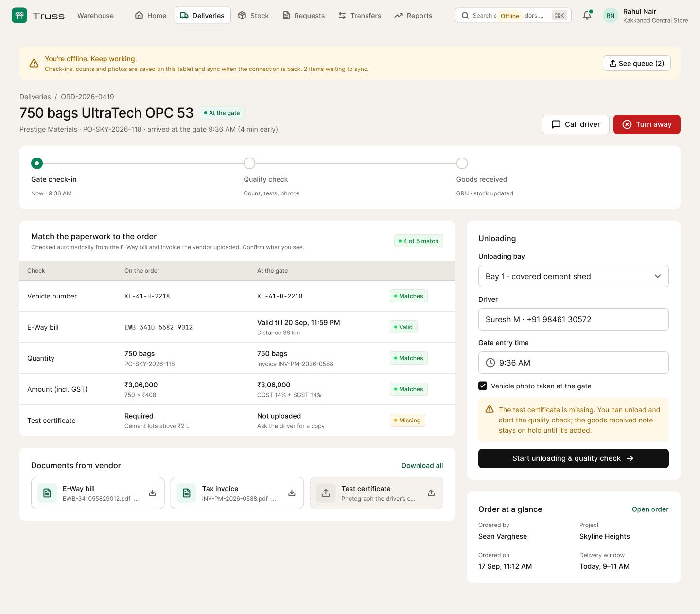Click the 4 of 5 match badge
The width and height of the screenshot is (700, 614).
(419, 241)
